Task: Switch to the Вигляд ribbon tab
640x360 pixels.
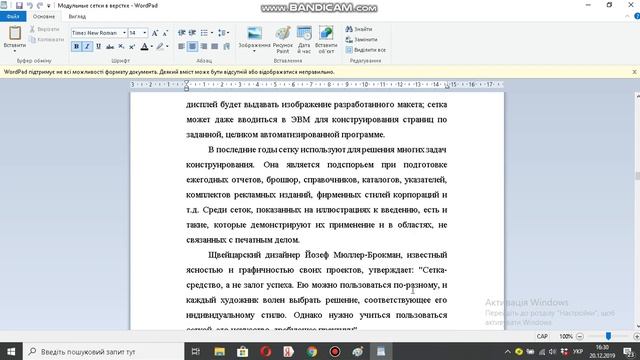Action: 77,16
